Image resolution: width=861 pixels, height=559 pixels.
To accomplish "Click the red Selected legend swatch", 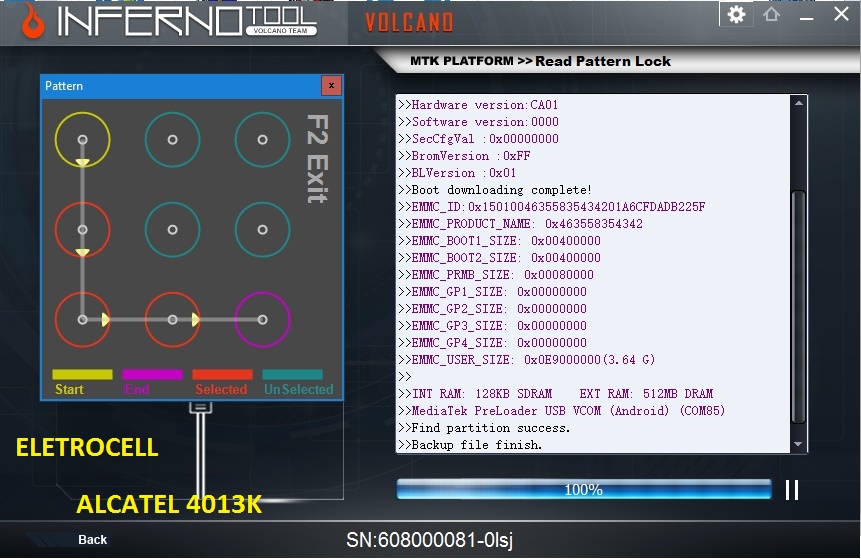I will (x=222, y=374).
